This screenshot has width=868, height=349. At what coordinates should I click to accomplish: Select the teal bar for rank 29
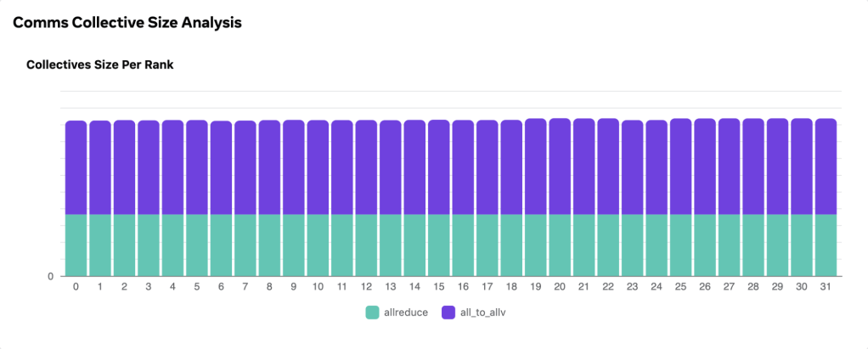(777, 245)
